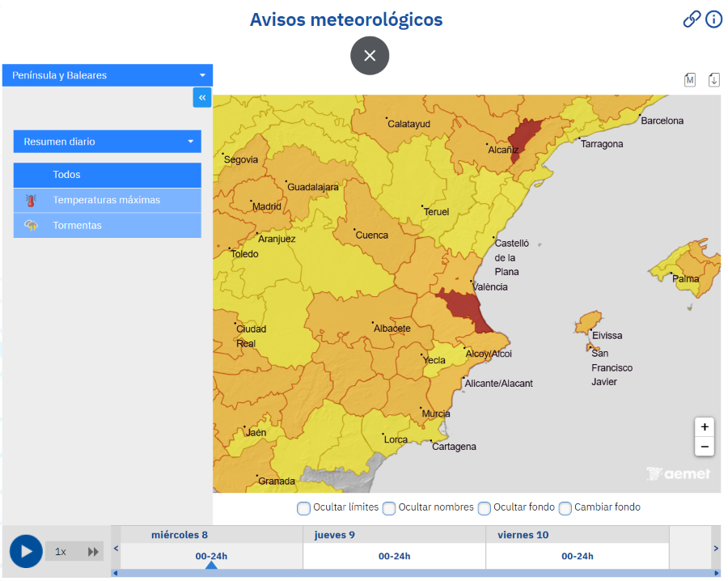
Task: Click the Murcia label on the map
Action: tap(435, 413)
